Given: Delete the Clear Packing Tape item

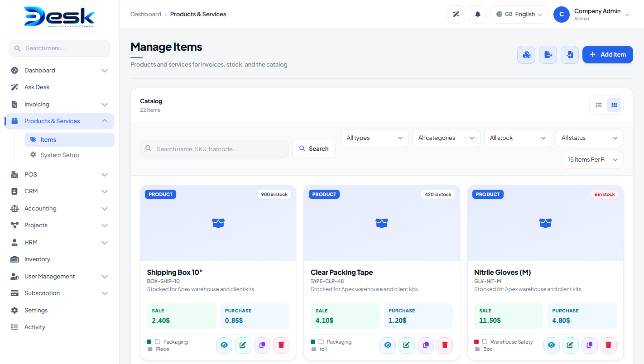Looking at the screenshot, I should tap(445, 345).
